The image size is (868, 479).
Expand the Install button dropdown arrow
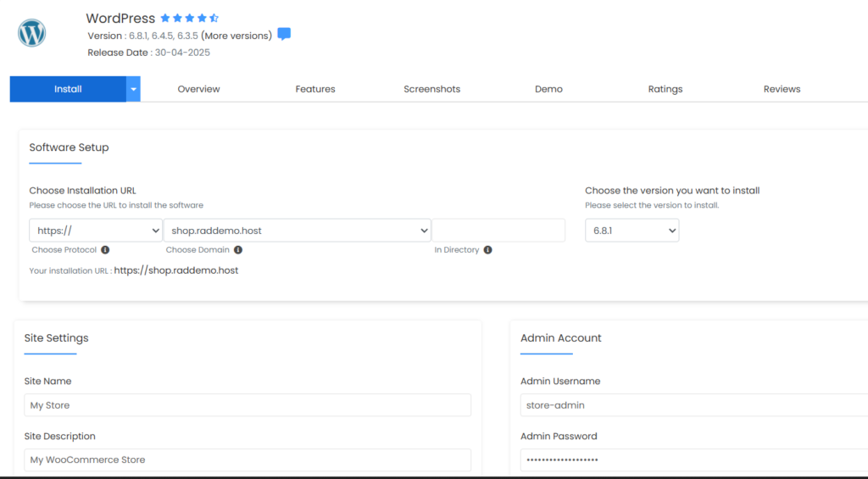coord(133,89)
